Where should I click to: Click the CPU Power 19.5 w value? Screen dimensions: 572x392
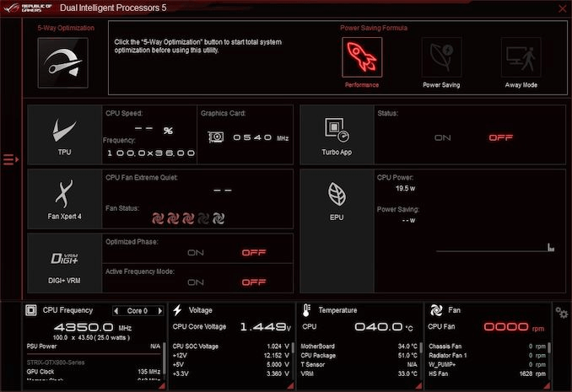pos(405,189)
